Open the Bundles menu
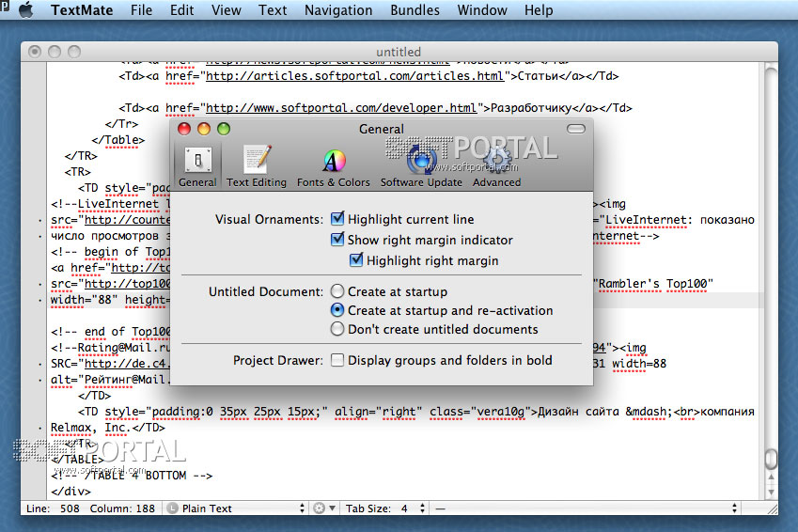The width and height of the screenshot is (798, 532). (x=415, y=10)
